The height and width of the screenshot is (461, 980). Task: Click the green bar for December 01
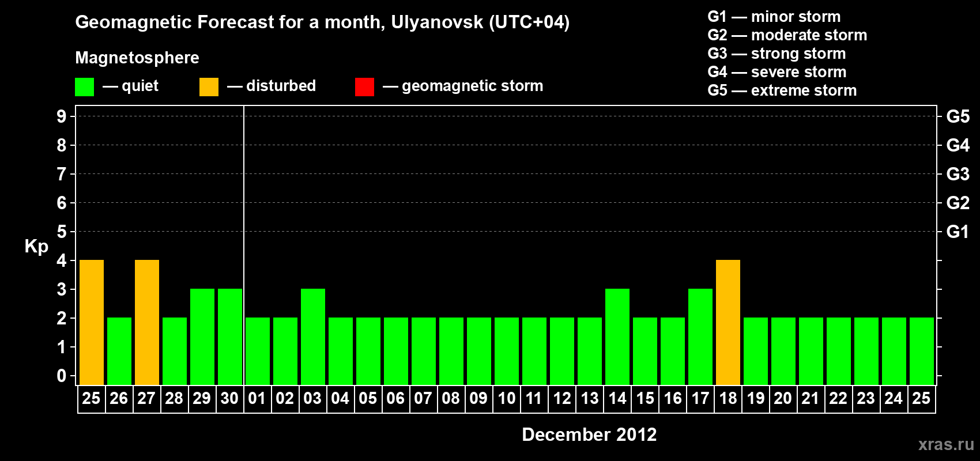pyautogui.click(x=258, y=351)
